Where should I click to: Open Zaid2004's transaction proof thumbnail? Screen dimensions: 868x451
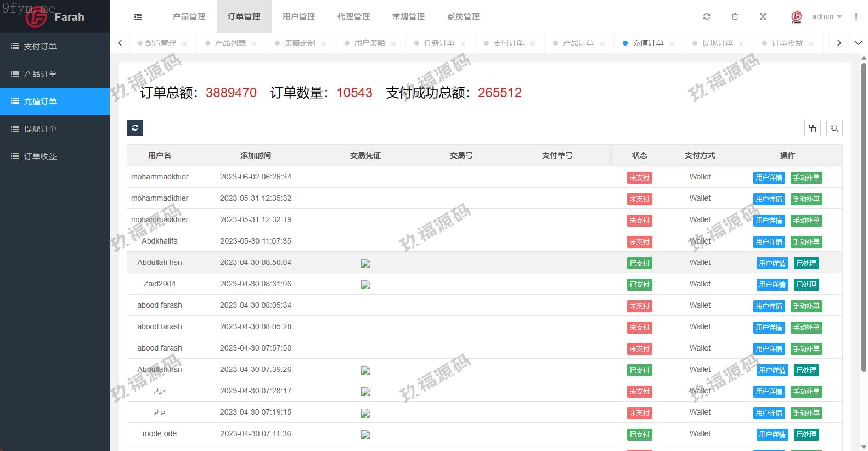click(365, 285)
